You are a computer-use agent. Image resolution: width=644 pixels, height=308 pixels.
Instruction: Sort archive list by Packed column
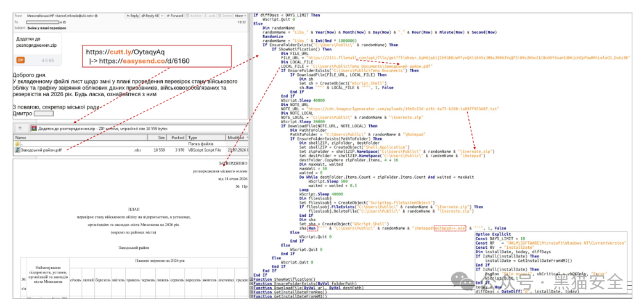177,137
